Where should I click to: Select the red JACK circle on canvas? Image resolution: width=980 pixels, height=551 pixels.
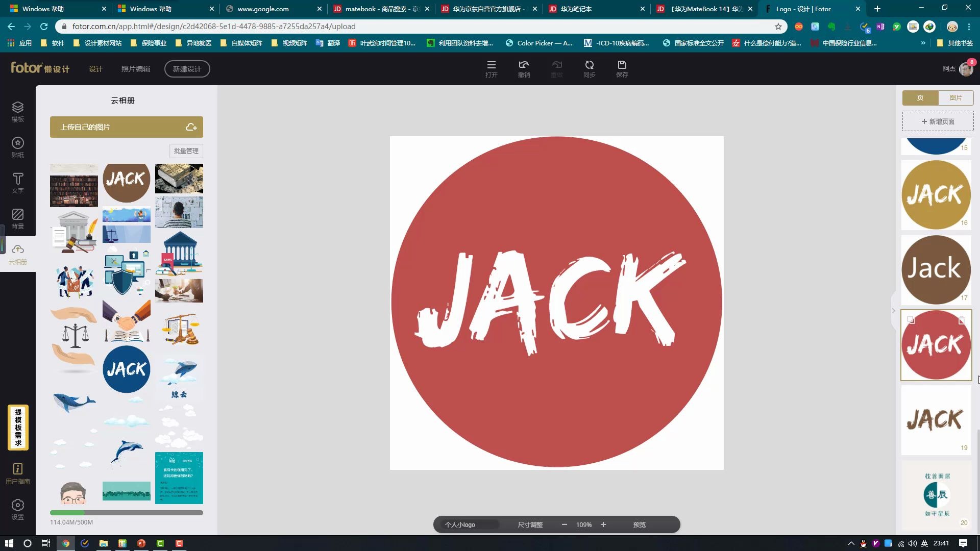[x=557, y=302]
